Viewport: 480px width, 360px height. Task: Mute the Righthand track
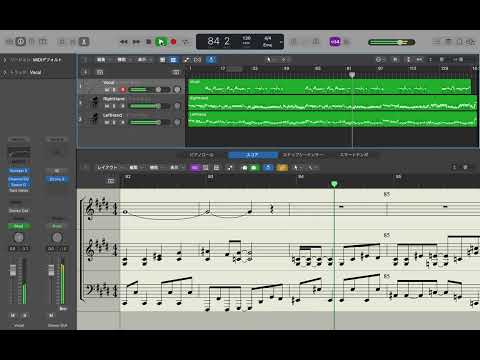pyautogui.click(x=107, y=106)
